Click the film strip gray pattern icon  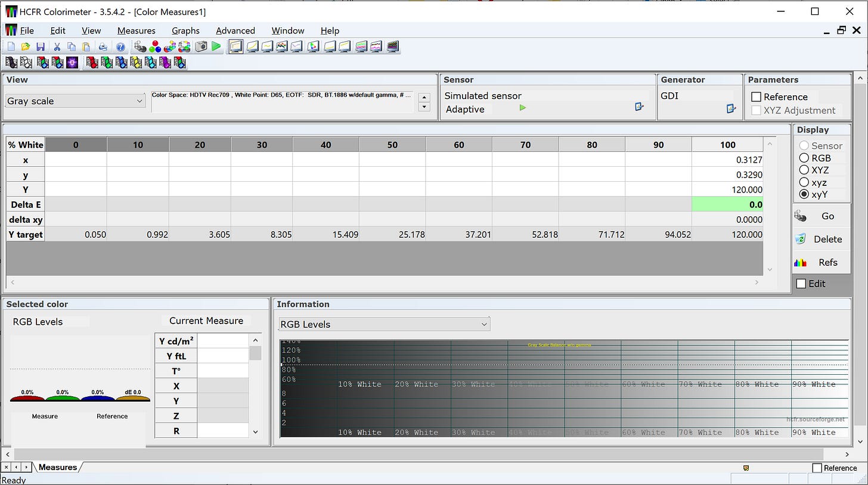[11, 62]
